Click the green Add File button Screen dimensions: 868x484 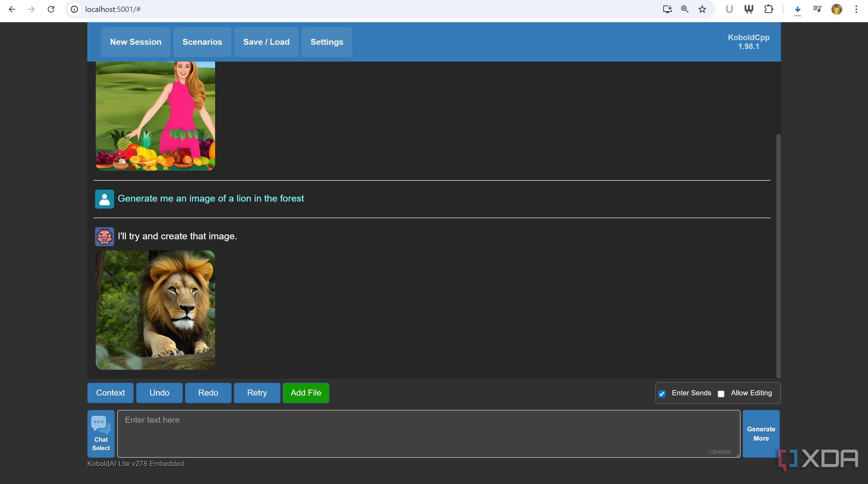306,393
